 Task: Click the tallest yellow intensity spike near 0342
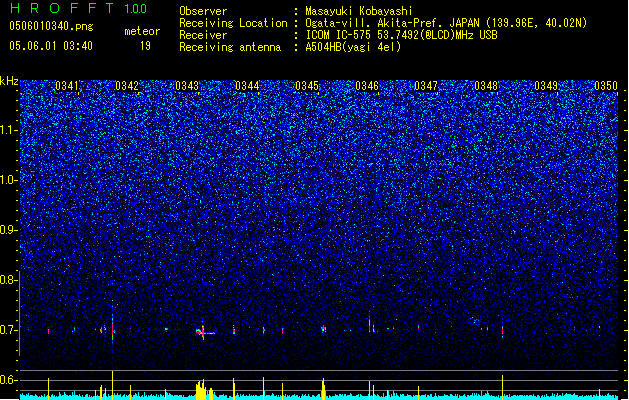tap(113, 385)
